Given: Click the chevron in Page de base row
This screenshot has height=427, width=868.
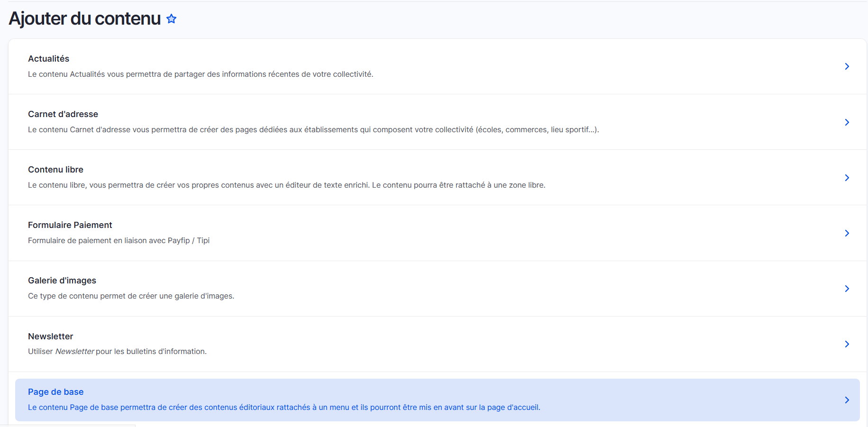Looking at the screenshot, I should coord(847,400).
